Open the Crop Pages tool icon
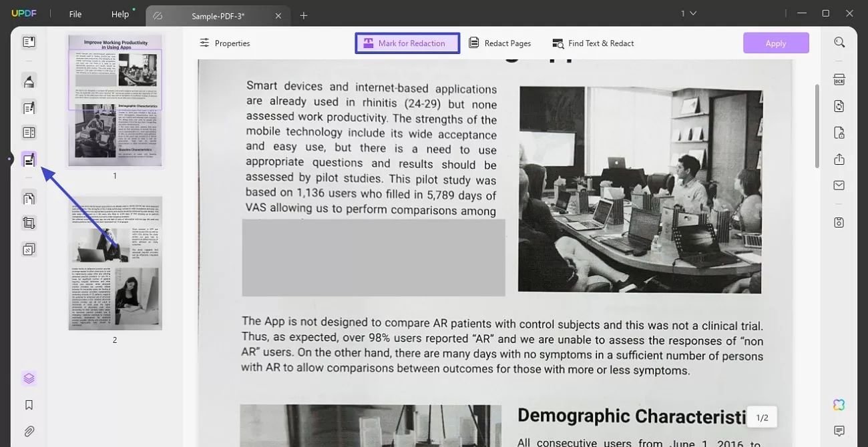Image resolution: width=868 pixels, height=447 pixels. pos(29,223)
